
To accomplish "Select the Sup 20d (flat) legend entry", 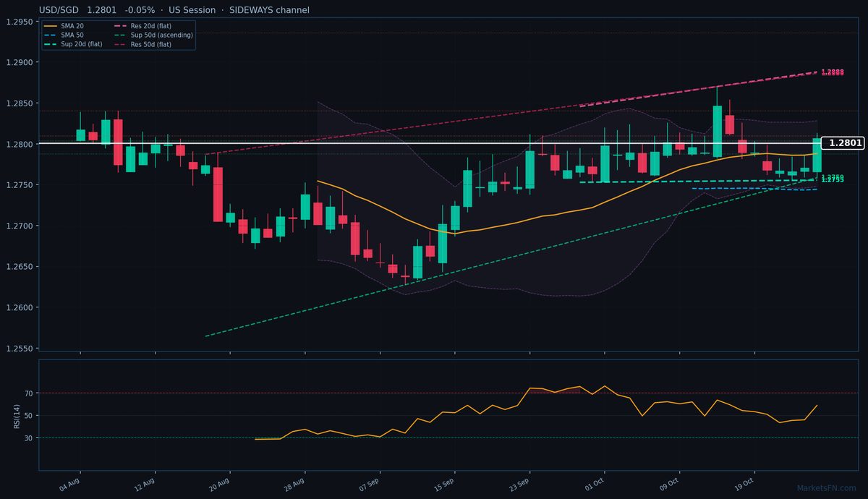I will 73,44.
